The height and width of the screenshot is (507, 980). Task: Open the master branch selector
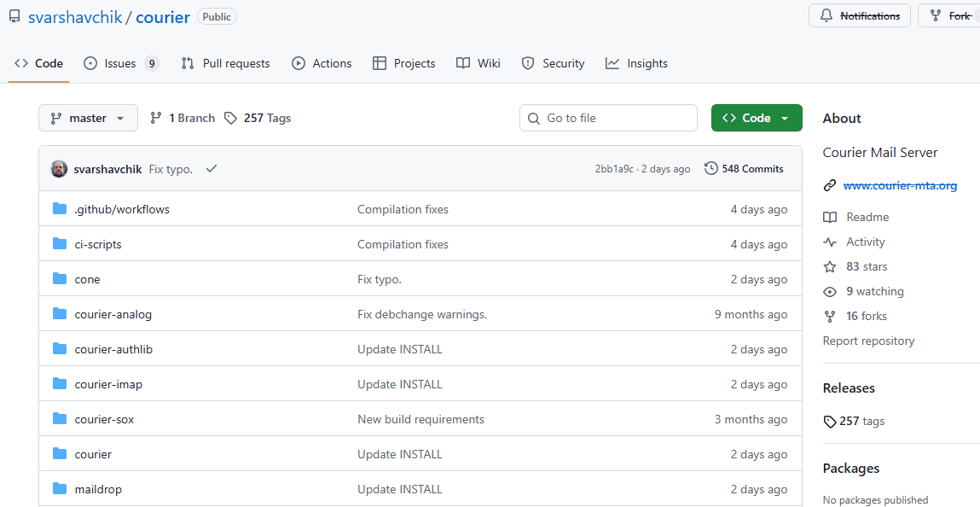click(88, 118)
